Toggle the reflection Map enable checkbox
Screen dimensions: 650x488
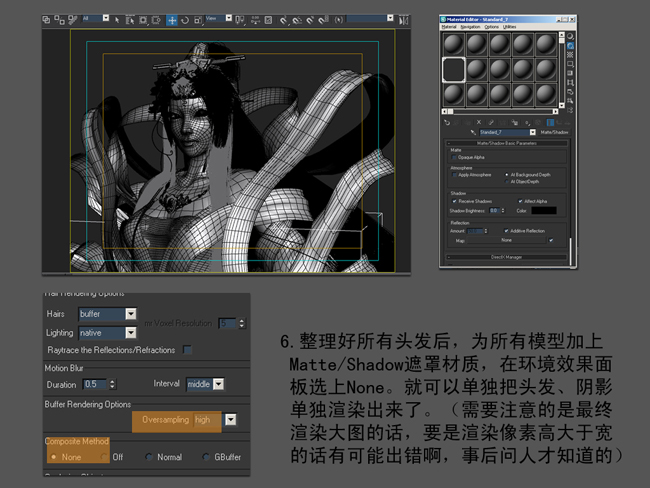point(551,240)
